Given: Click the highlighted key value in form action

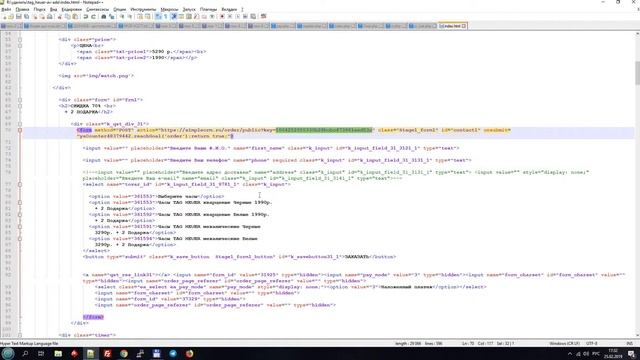Looking at the screenshot, I should pos(324,130).
